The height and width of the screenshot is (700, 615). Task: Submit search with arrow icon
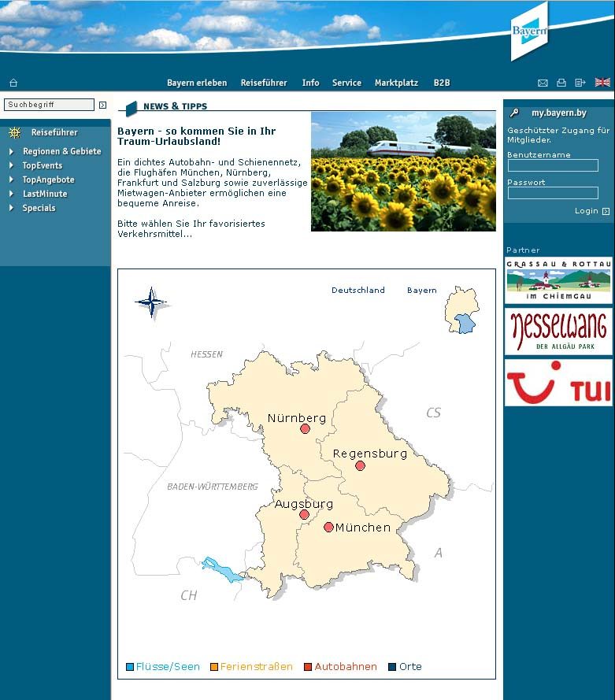(x=102, y=105)
